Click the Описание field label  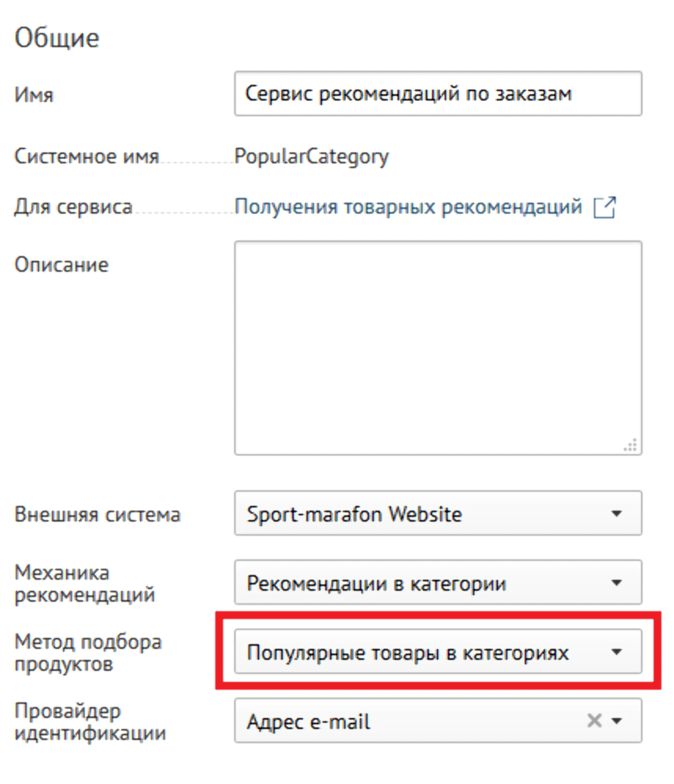pos(62,265)
